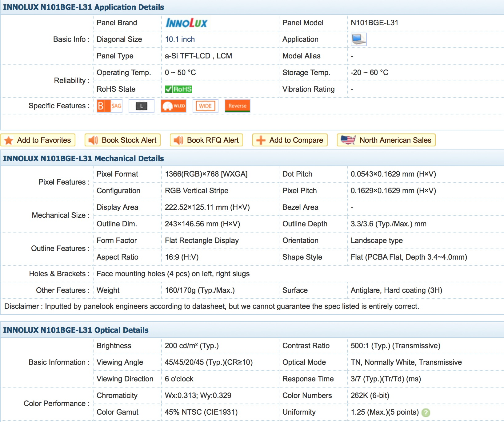This screenshot has height=422, width=504.
Task: Select the Landscape type orientation value
Action: (x=377, y=241)
